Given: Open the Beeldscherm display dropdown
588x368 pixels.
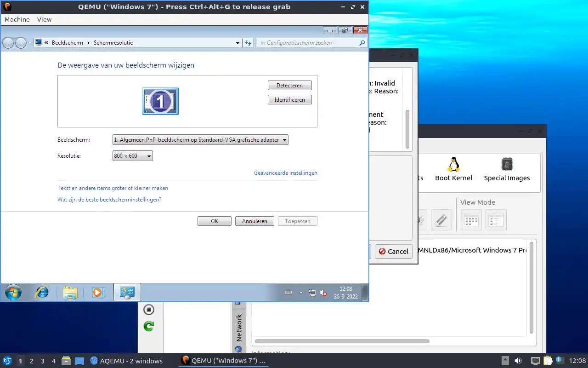Looking at the screenshot, I should (x=200, y=140).
